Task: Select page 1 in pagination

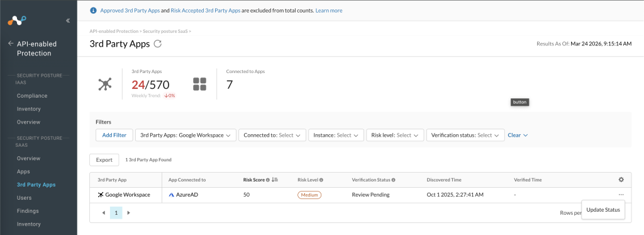Action: click(x=116, y=213)
